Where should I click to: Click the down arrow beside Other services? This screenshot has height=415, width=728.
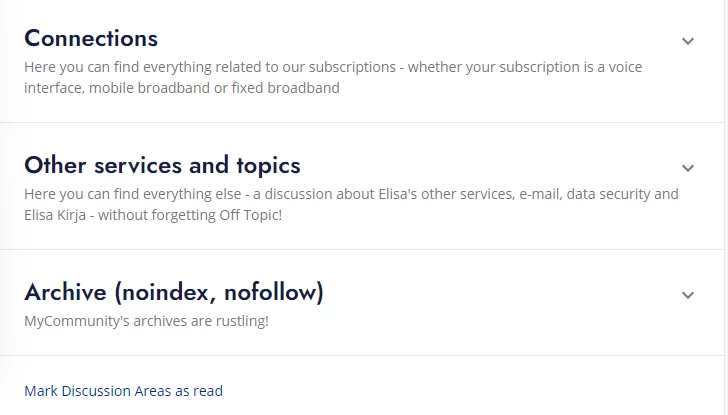688,168
